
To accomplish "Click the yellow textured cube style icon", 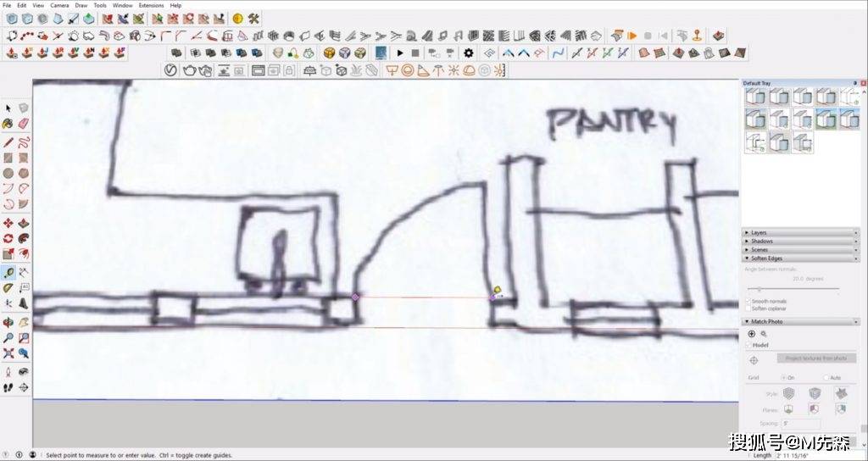I will click(330, 53).
